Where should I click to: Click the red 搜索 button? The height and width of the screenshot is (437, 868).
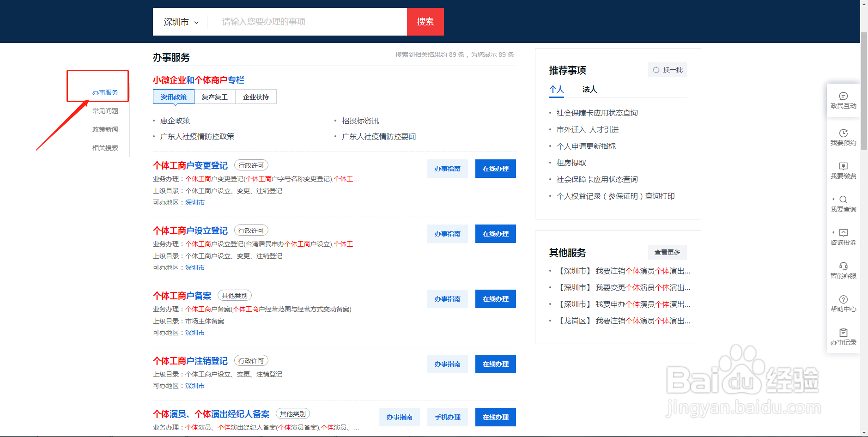[x=425, y=22]
